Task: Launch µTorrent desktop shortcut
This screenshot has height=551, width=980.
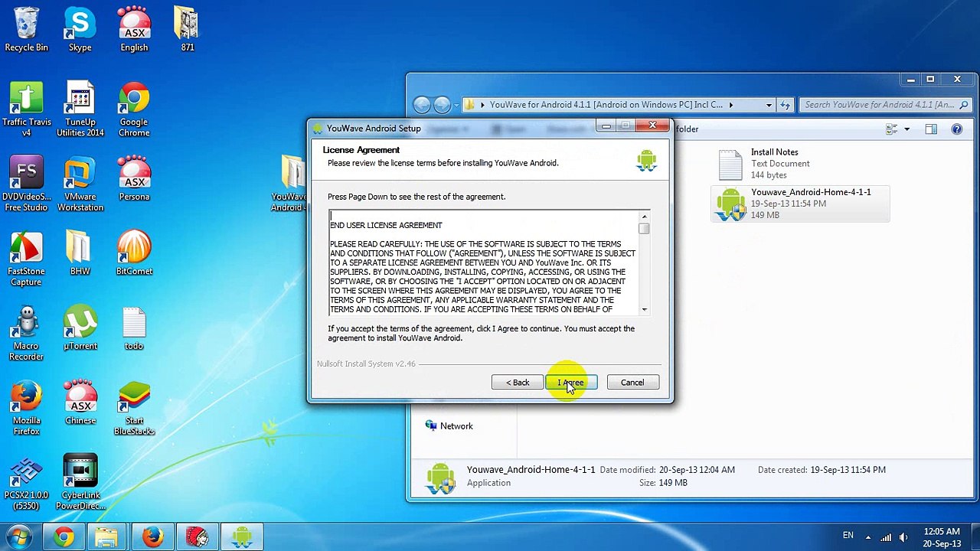Action: pyautogui.click(x=80, y=328)
